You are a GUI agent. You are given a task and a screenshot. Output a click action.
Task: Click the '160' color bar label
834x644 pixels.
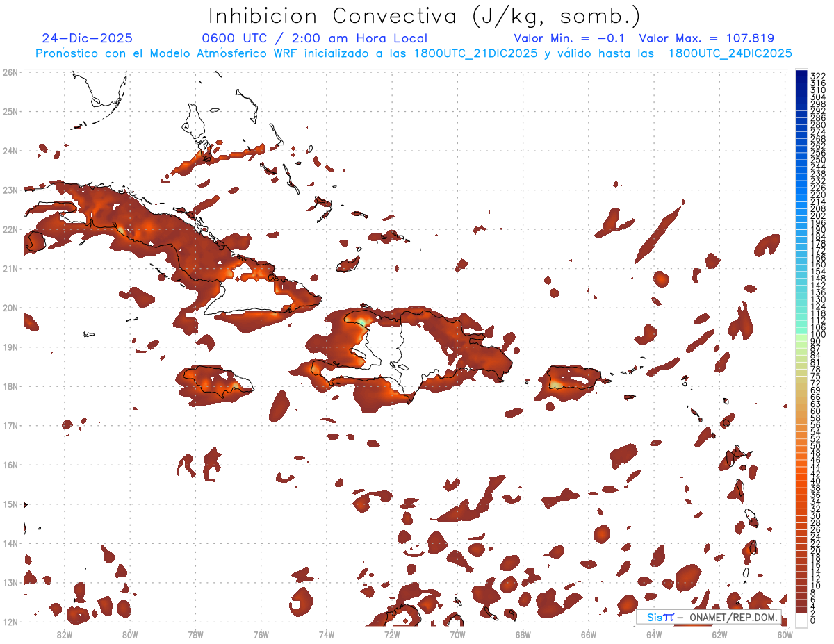coord(817,265)
